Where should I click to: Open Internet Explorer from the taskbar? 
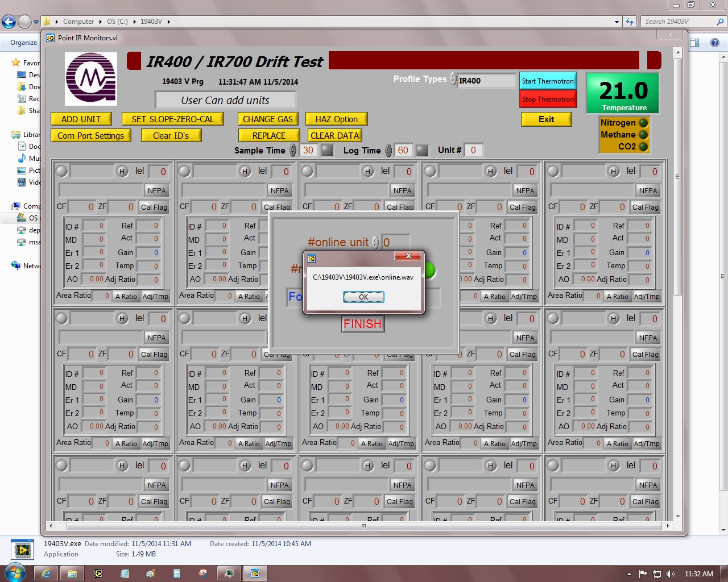[46, 573]
